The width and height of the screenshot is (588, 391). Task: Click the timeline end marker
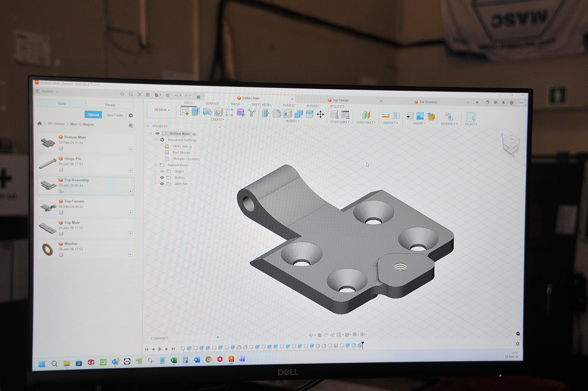pos(363,344)
